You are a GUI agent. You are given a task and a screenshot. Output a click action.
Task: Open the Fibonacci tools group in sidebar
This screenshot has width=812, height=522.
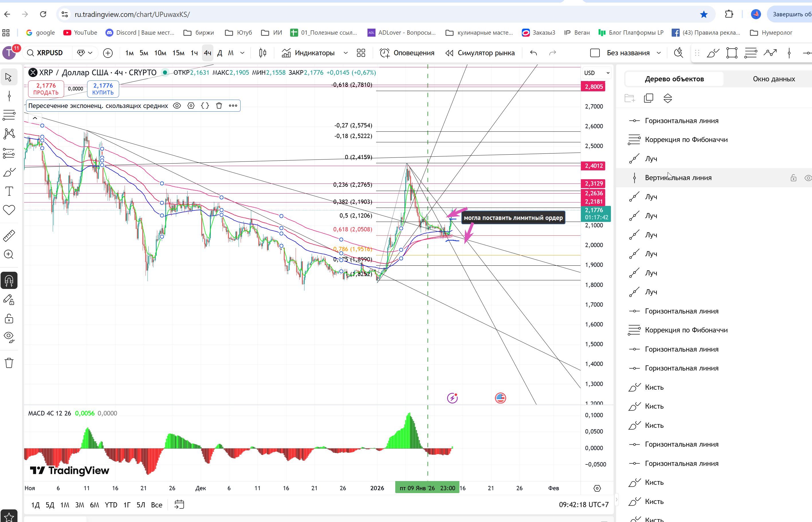pos(9,115)
